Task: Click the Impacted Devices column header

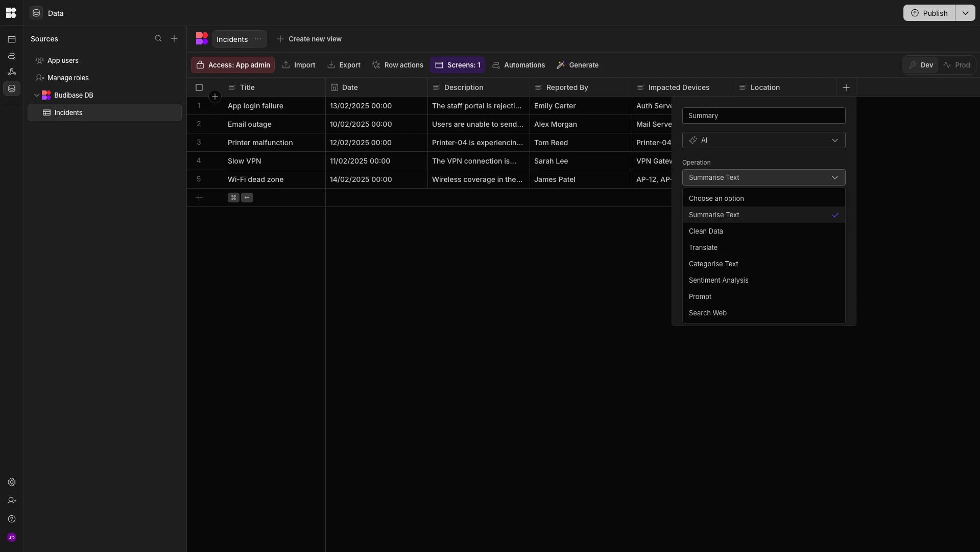Action: (683, 87)
